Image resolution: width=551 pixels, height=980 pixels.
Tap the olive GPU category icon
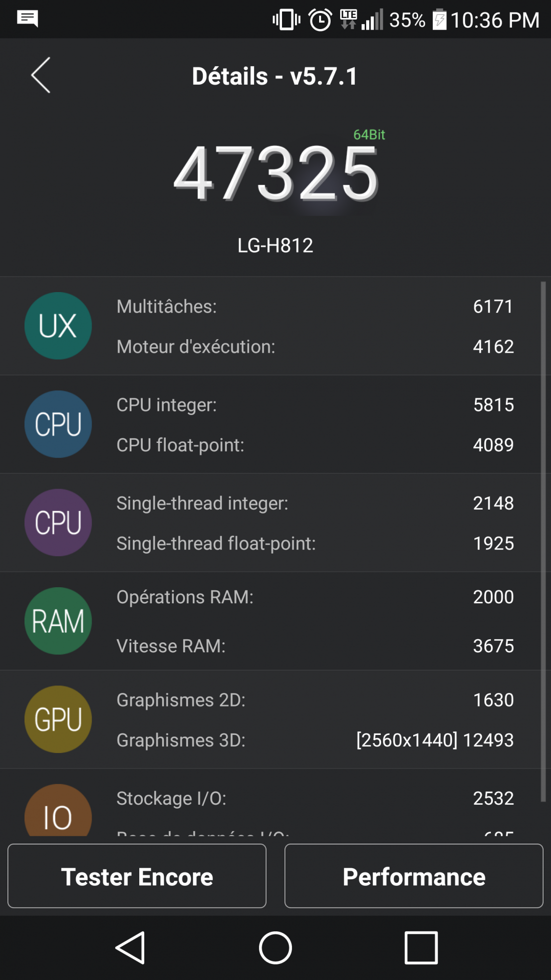(x=58, y=719)
